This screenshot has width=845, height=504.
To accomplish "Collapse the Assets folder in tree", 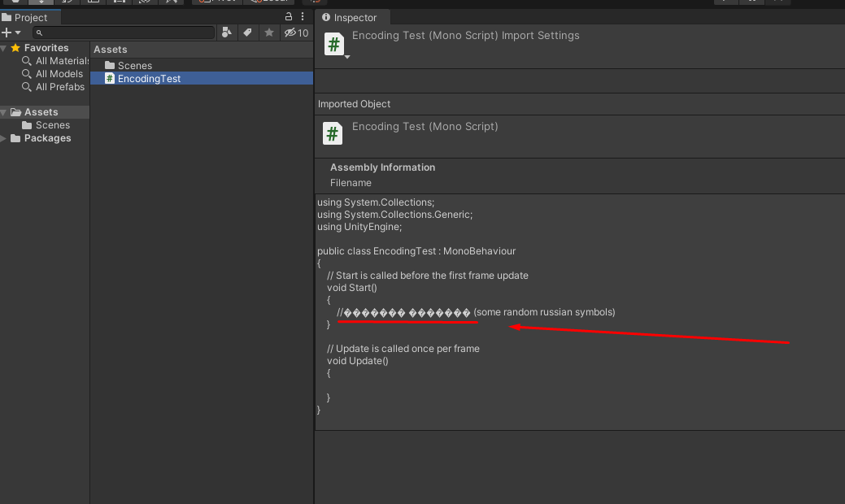I will click(x=4, y=112).
